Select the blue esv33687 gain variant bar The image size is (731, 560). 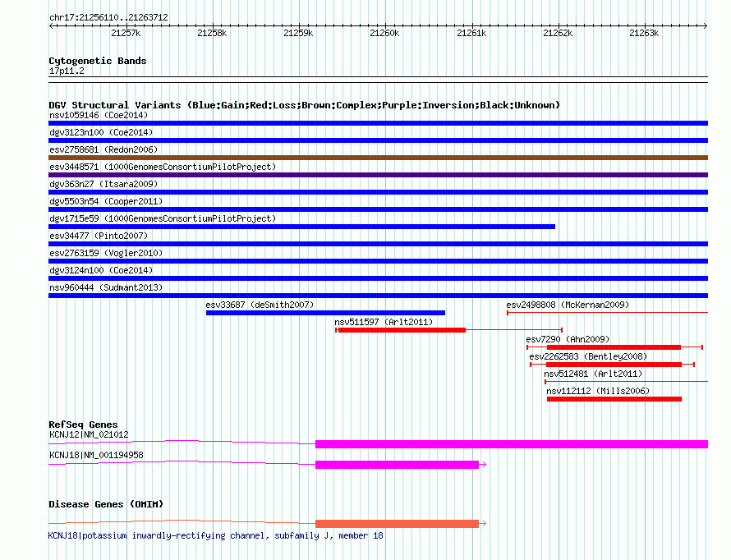click(x=325, y=313)
